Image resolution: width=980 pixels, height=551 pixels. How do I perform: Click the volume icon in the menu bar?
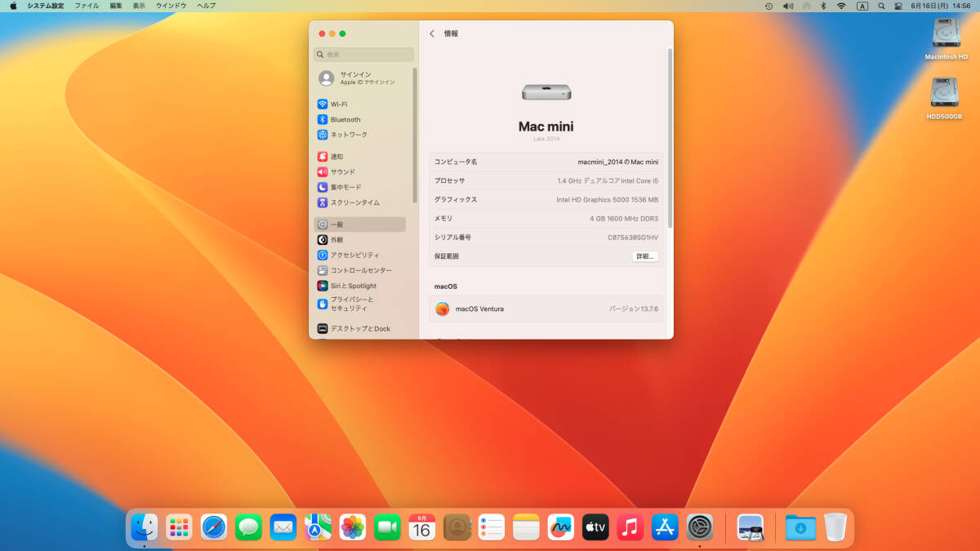pos(788,6)
